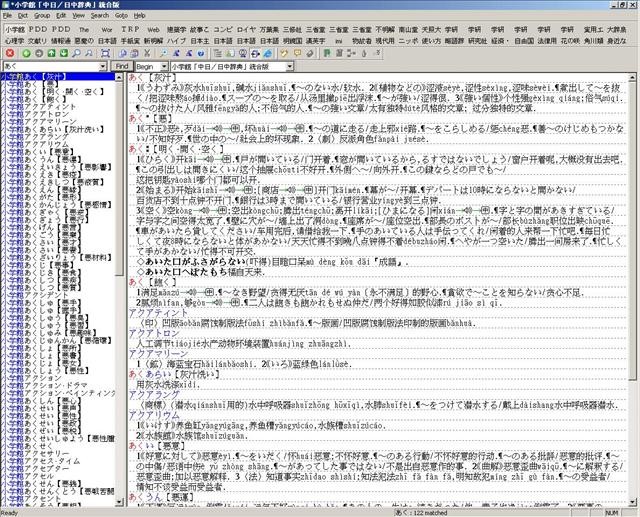The width and height of the screenshot is (640, 517).
Task: Select the 小学館 dictionary tab
Action: (15, 30)
